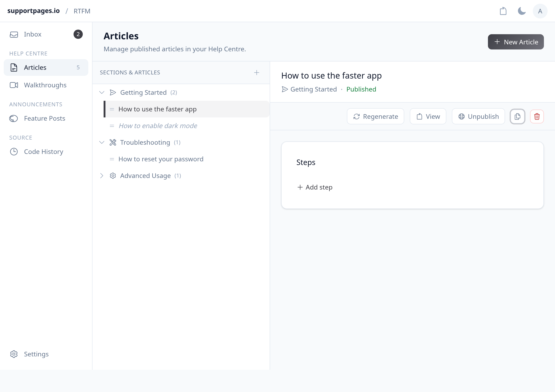Open the user avatar A menu
Viewport: 555px width, 392px height.
pyautogui.click(x=540, y=11)
